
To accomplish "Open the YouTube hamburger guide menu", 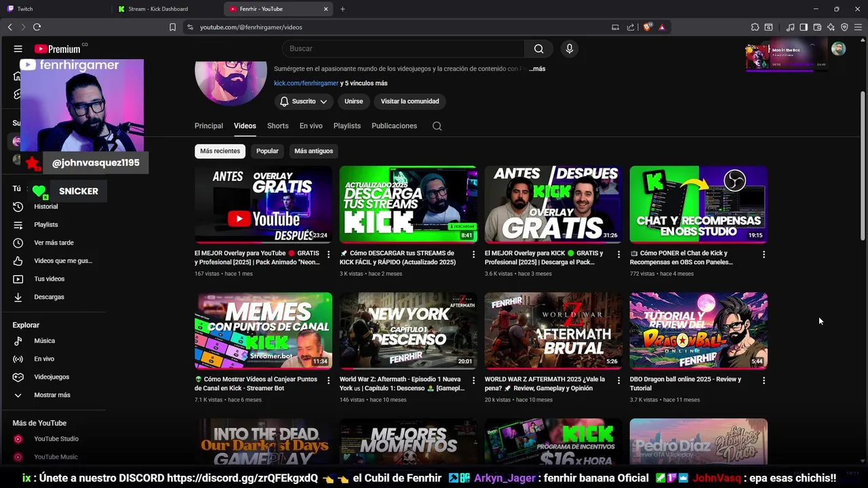I will pyautogui.click(x=18, y=49).
